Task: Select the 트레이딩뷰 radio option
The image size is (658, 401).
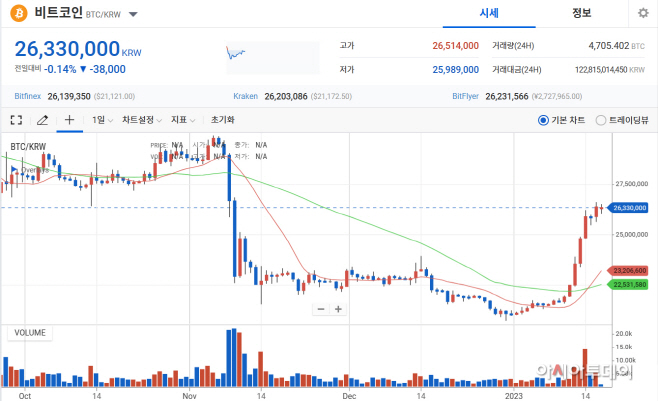Action: tap(601, 120)
